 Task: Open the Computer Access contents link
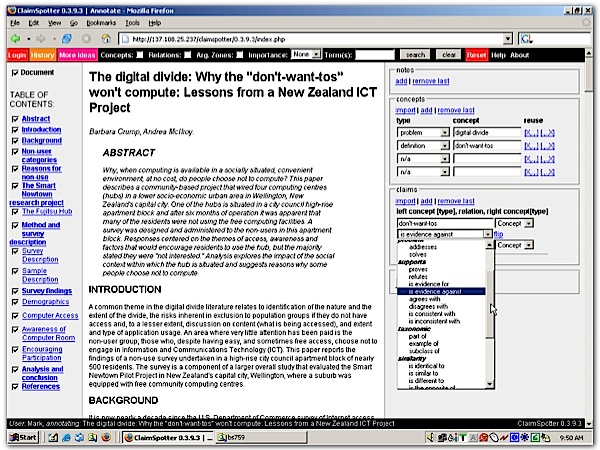[x=50, y=316]
